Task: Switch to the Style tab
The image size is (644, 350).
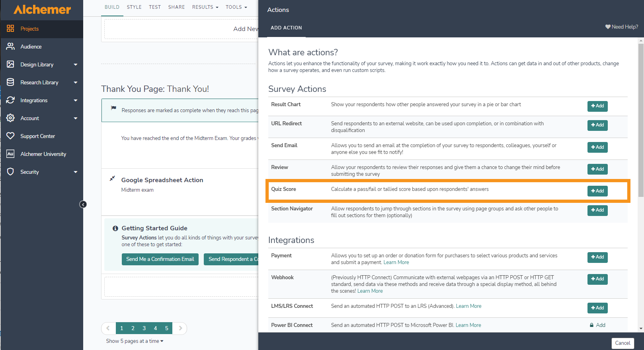Action: click(134, 7)
